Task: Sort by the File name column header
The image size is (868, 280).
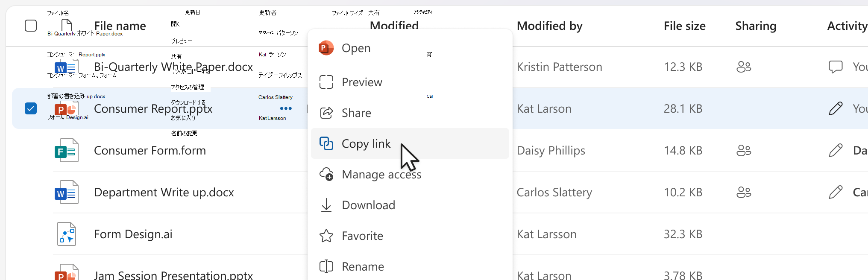Action: coord(120,26)
